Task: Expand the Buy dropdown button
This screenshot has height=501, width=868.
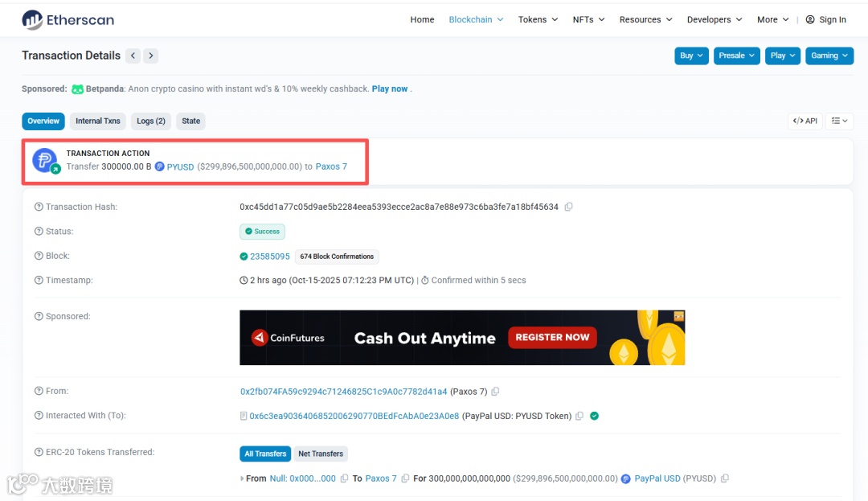Action: tap(691, 55)
